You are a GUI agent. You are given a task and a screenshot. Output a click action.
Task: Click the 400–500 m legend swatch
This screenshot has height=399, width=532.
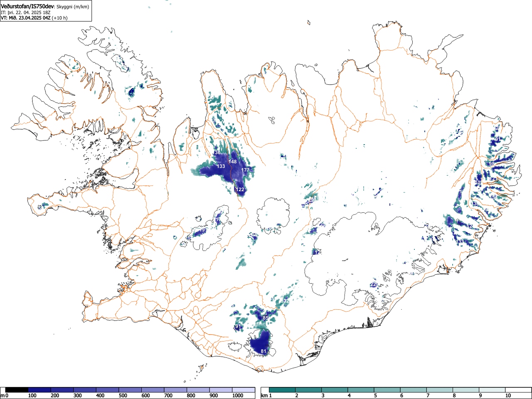[x=108, y=390]
